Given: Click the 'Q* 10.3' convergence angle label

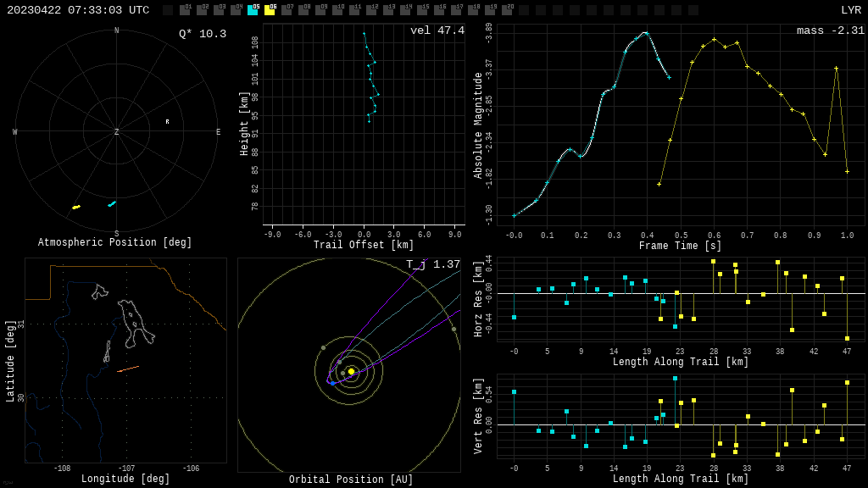Looking at the screenshot, I should click(x=202, y=34).
